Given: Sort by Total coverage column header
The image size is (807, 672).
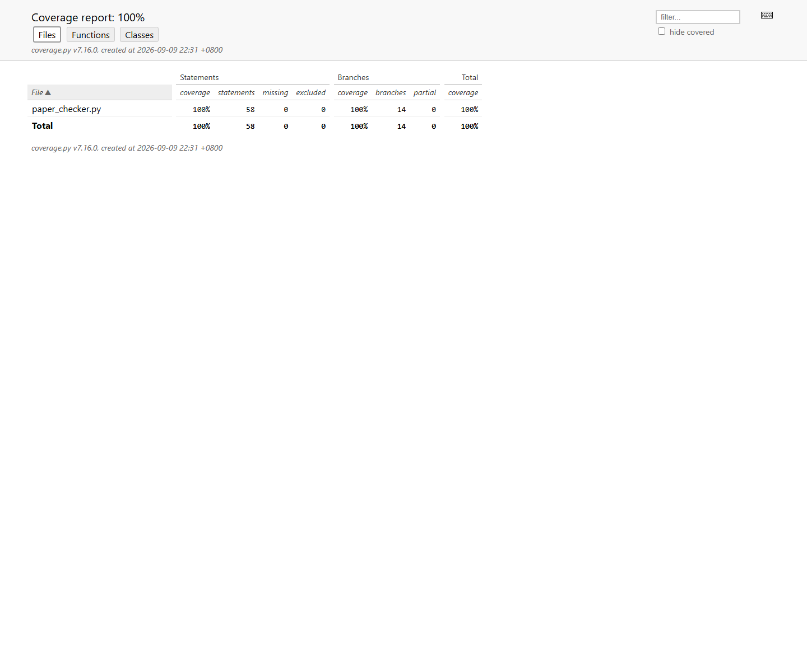Looking at the screenshot, I should click(x=463, y=92).
